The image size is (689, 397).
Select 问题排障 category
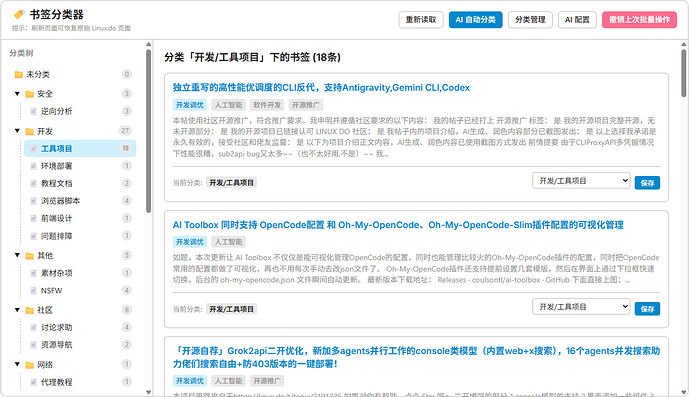point(80,236)
